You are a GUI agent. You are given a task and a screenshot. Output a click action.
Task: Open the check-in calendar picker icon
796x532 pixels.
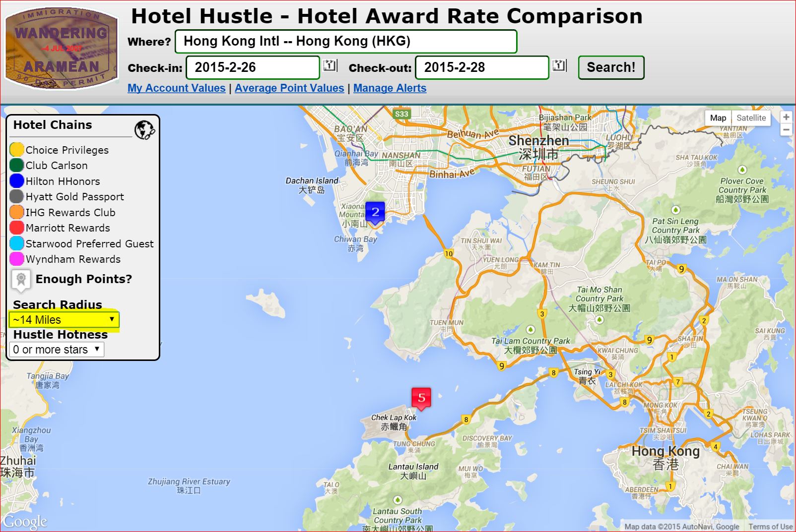coord(330,66)
